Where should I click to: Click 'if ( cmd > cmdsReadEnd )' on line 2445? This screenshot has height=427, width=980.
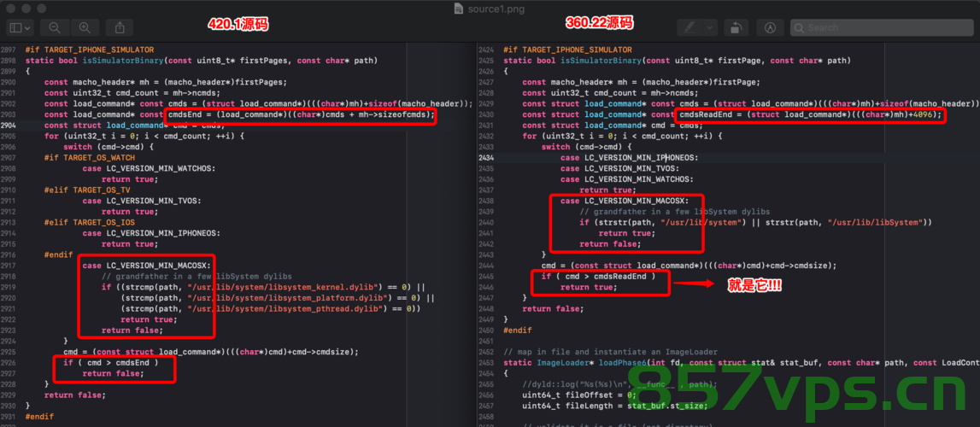pos(598,277)
